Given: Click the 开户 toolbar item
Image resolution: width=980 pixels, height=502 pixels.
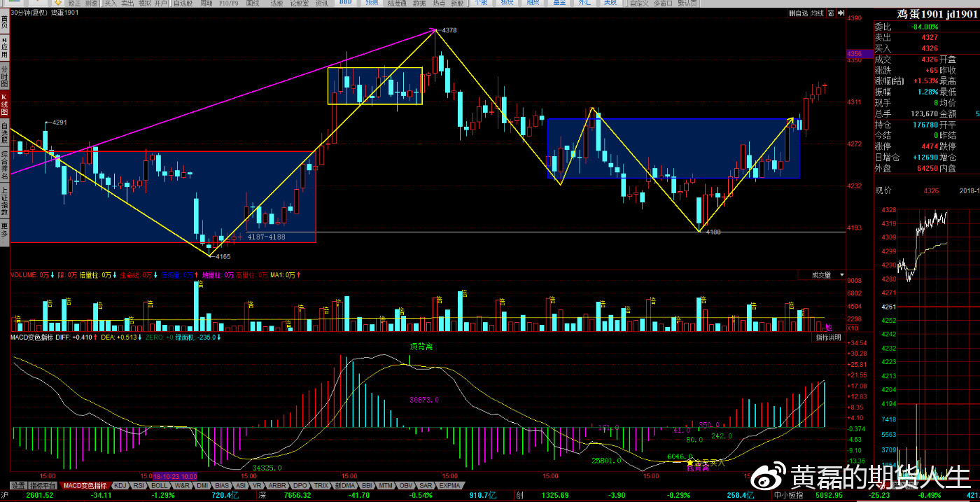Looking at the screenshot, I should (161, 4).
